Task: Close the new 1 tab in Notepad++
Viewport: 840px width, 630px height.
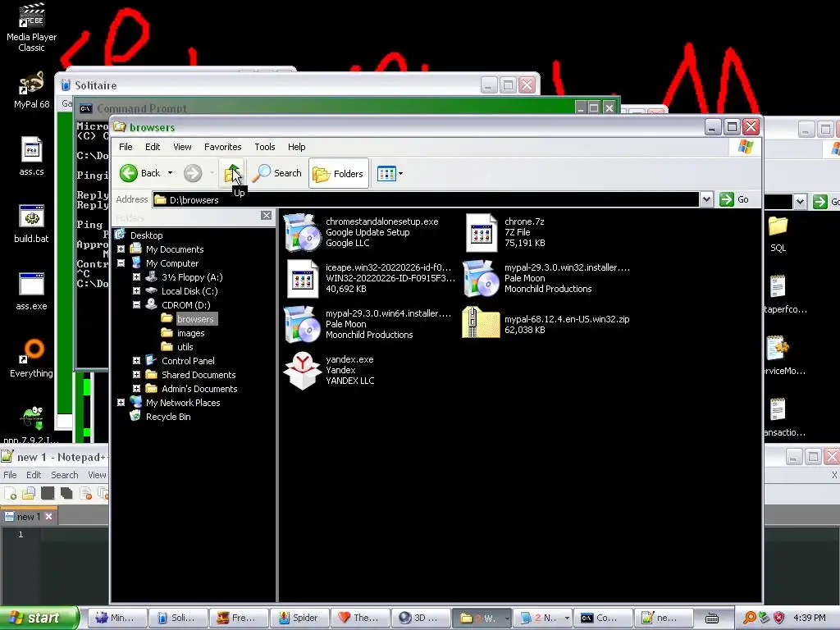Action: pyautogui.click(x=48, y=517)
